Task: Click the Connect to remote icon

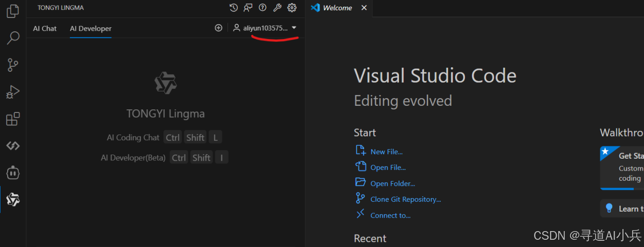Action: pyautogui.click(x=361, y=214)
